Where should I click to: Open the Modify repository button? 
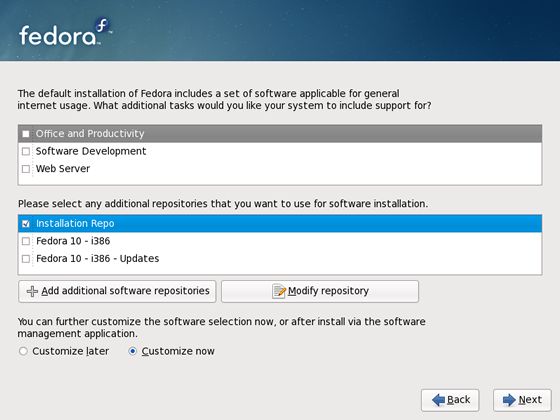[x=320, y=291]
